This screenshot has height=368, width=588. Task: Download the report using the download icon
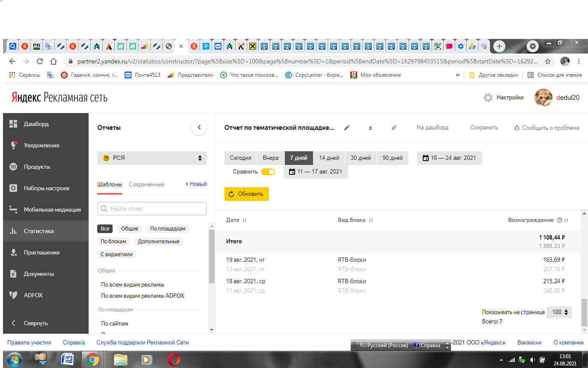coord(370,128)
